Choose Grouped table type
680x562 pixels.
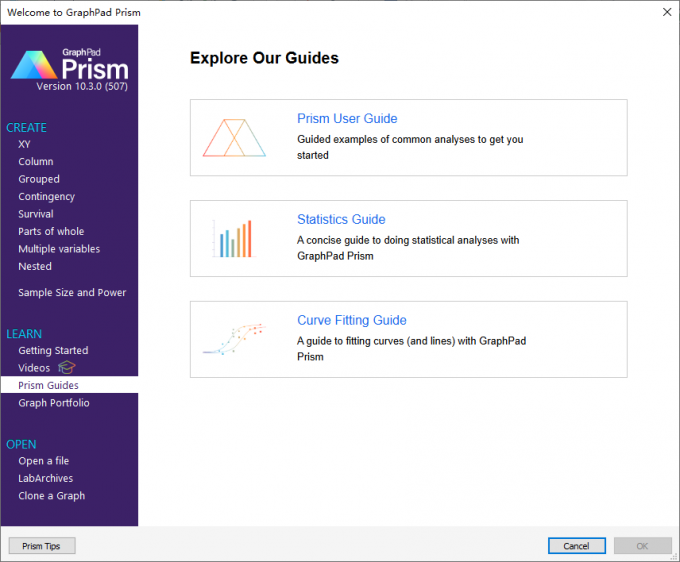39,179
